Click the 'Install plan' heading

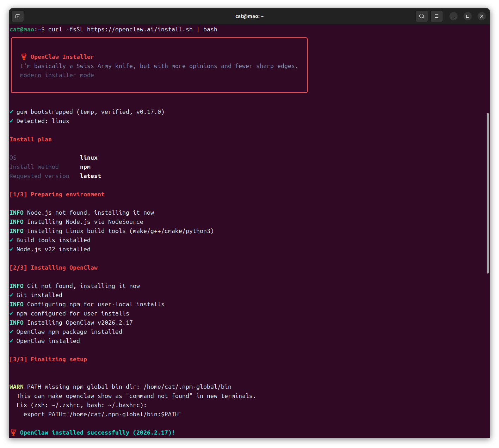(31, 139)
